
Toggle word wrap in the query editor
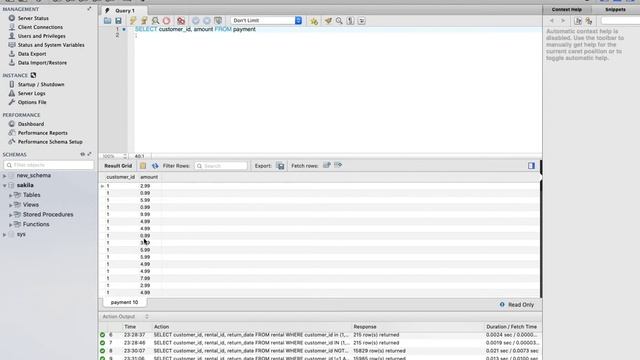pos(362,20)
